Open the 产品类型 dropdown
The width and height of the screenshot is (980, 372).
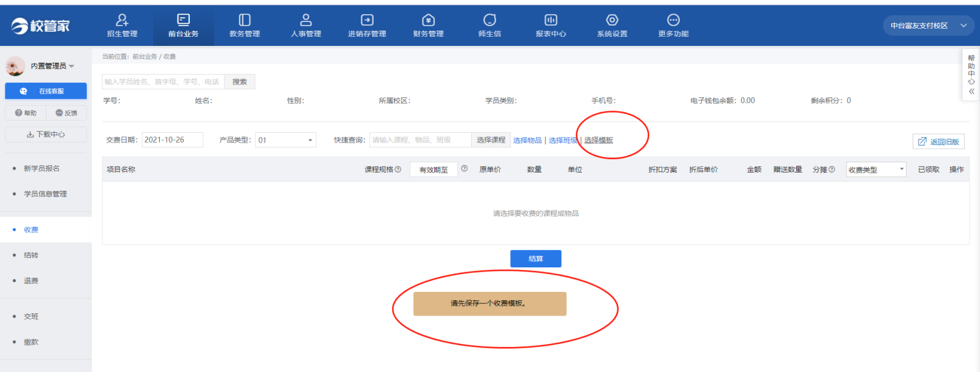[x=285, y=140]
